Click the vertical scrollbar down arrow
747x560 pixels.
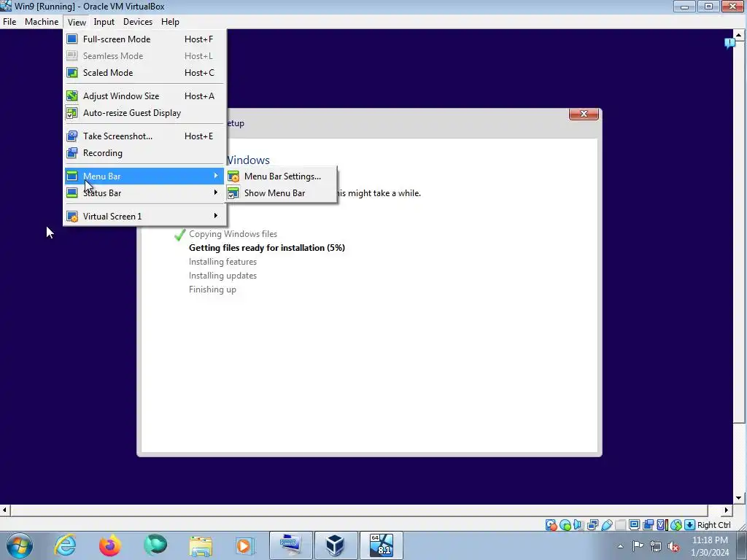(739, 498)
